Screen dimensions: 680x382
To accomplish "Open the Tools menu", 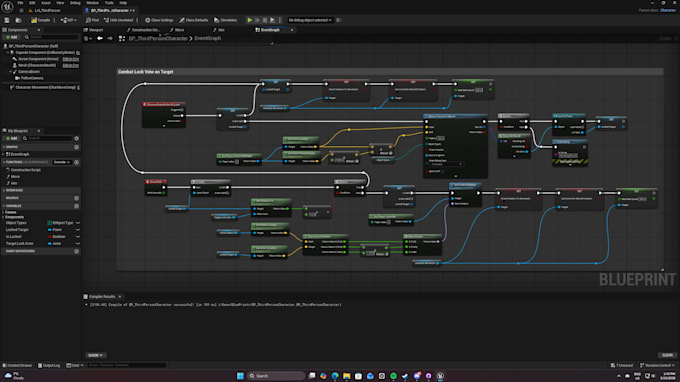I will 108,3.
